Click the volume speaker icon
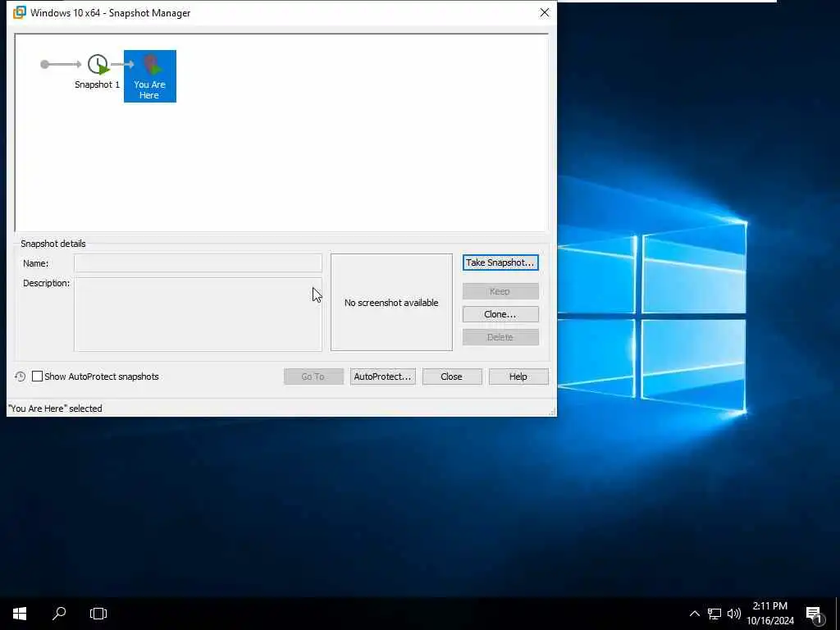 pyautogui.click(x=734, y=614)
